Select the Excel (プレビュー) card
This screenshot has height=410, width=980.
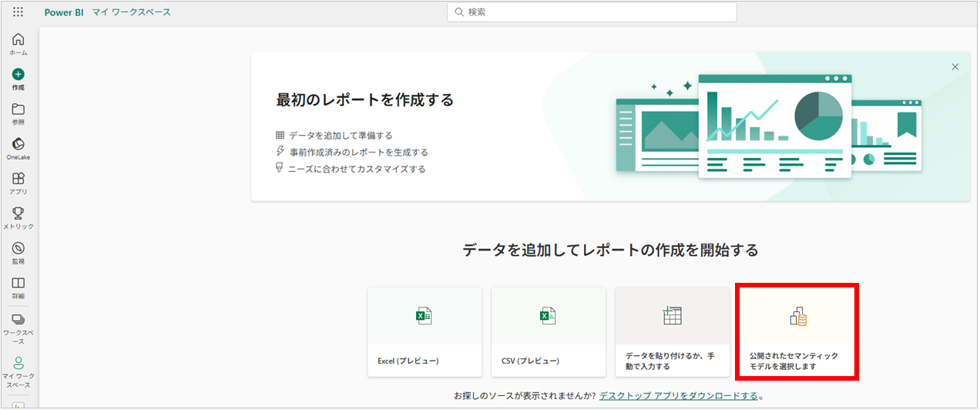click(425, 332)
